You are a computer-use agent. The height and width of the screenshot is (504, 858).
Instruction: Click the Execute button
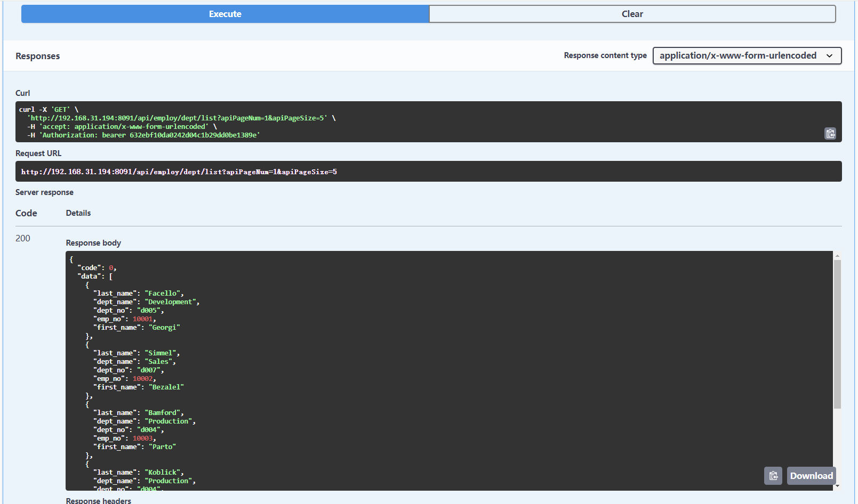pyautogui.click(x=225, y=14)
